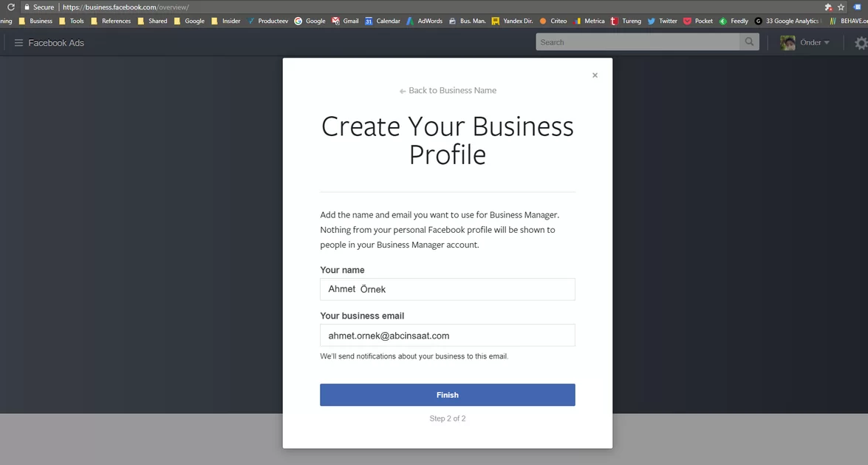
Task: Open the Criteo bookmark
Action: pos(553,21)
